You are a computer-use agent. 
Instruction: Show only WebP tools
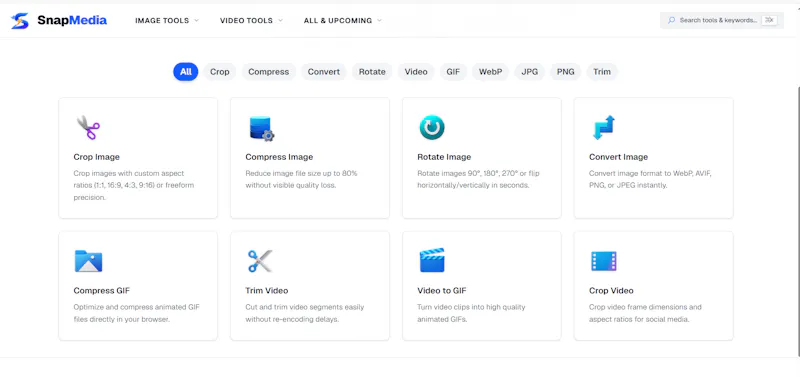[x=490, y=72]
